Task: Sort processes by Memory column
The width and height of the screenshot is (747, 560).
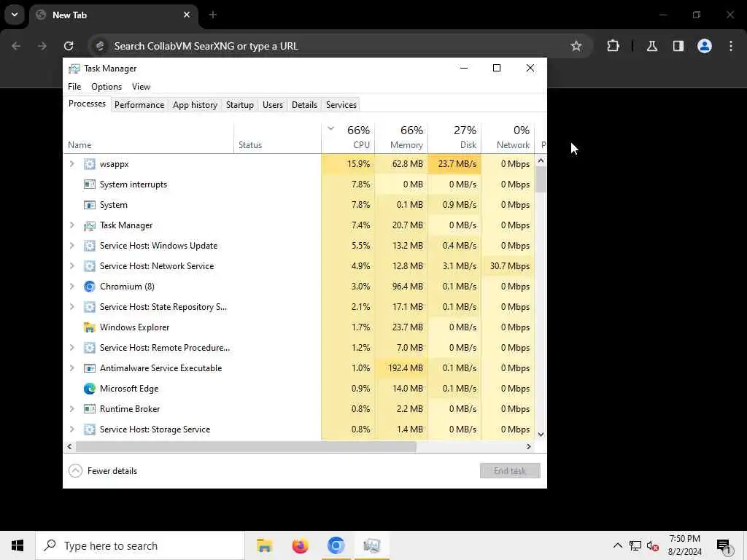Action: click(x=401, y=138)
